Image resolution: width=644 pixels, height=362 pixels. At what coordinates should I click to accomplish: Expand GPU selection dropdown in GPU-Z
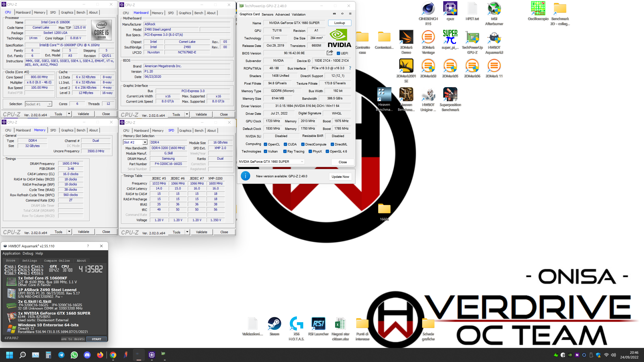pos(302,161)
